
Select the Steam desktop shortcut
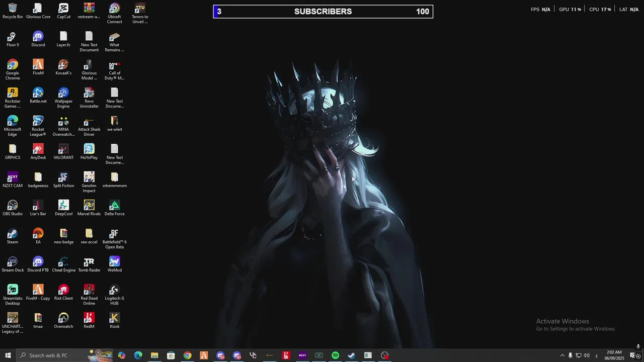tap(13, 236)
